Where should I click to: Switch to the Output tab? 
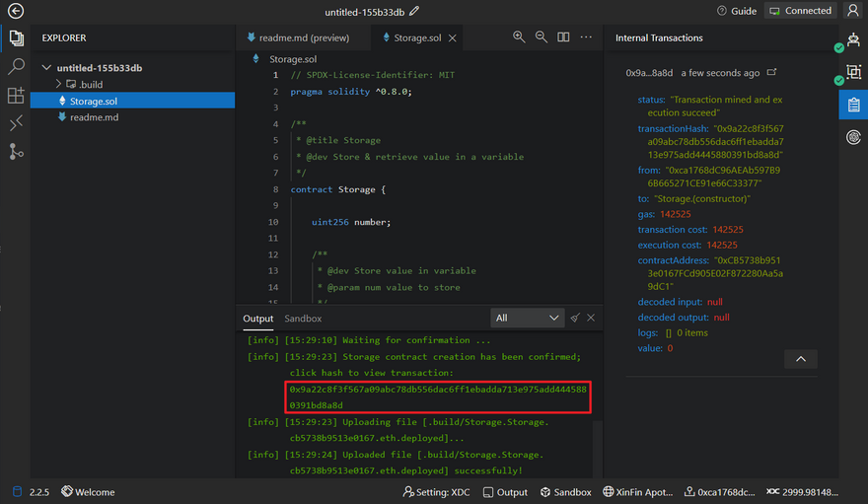(x=258, y=319)
